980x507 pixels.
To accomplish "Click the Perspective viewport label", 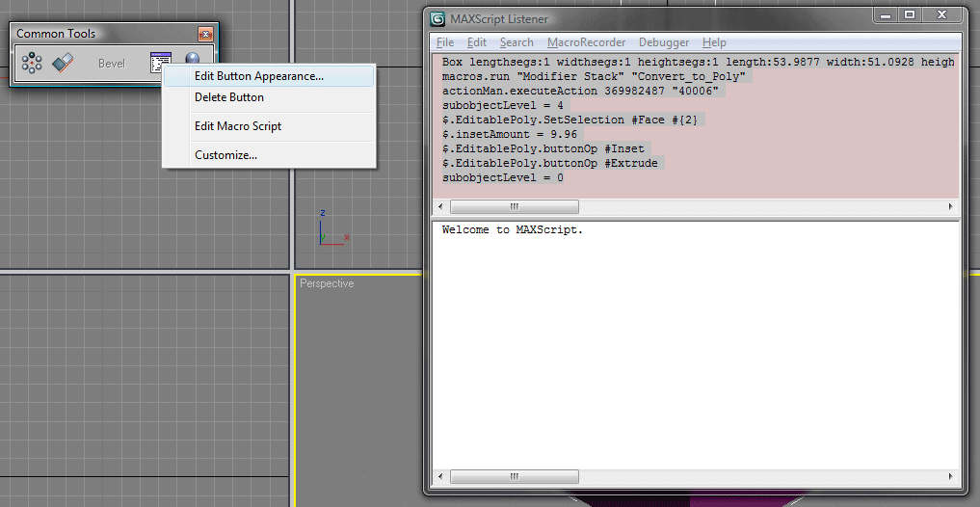I will pos(327,283).
